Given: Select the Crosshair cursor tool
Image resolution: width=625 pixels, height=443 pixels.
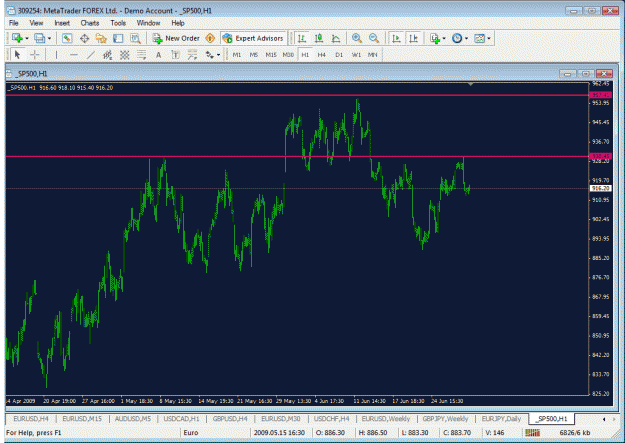Looking at the screenshot, I should [x=35, y=55].
